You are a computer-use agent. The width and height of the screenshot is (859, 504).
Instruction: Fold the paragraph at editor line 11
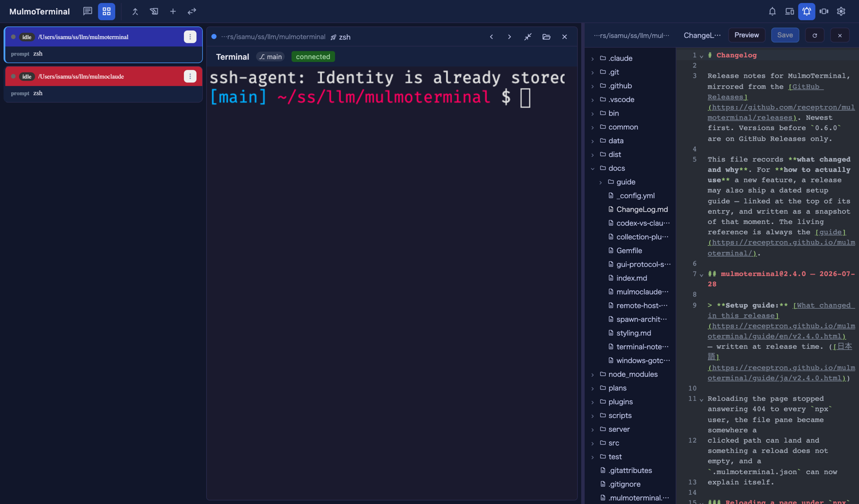702,400
